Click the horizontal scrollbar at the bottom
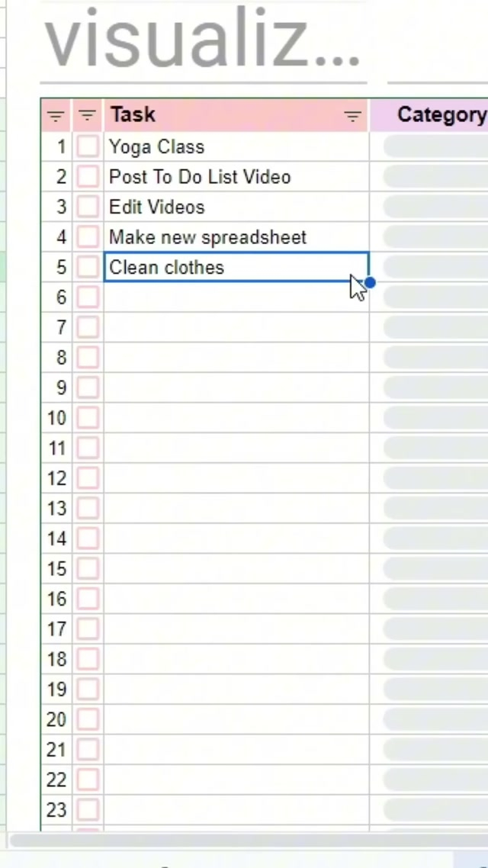This screenshot has height=868, width=488. coord(244,841)
